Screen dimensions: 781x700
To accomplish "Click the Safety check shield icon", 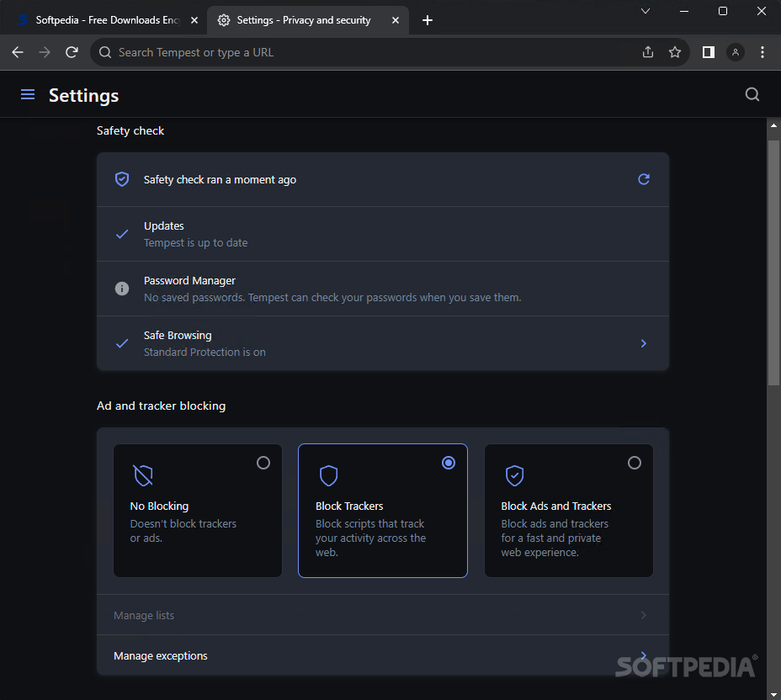I will tap(122, 179).
